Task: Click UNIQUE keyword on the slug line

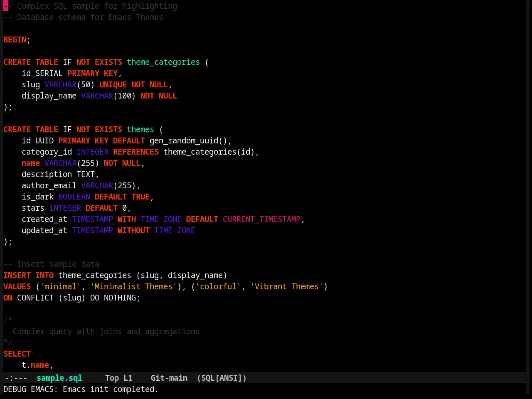Action: tap(113, 84)
